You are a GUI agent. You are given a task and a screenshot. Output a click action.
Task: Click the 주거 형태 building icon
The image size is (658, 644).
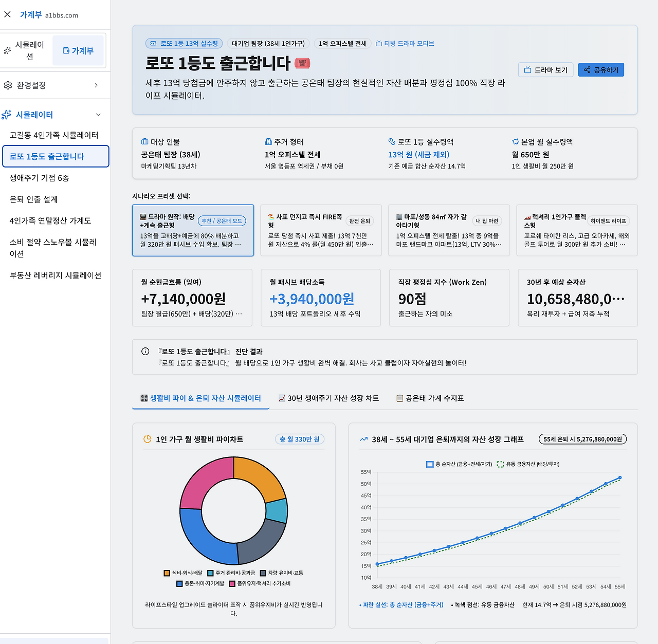[x=268, y=142]
